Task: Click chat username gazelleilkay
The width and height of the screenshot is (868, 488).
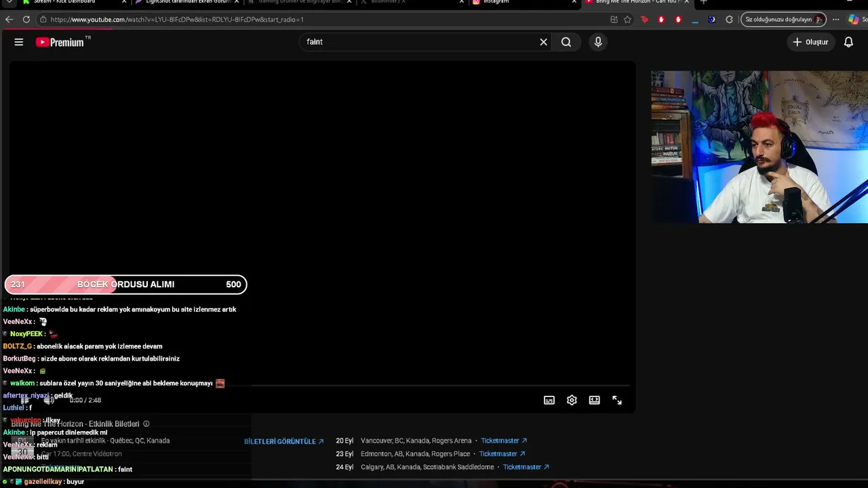Action: [43, 482]
